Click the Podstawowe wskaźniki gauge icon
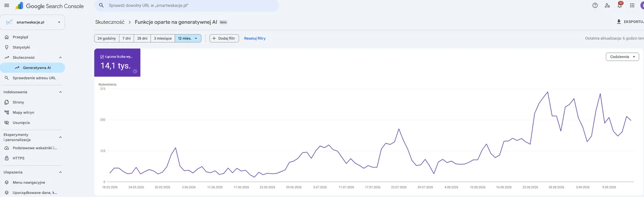This screenshot has height=197, width=644. click(6, 148)
